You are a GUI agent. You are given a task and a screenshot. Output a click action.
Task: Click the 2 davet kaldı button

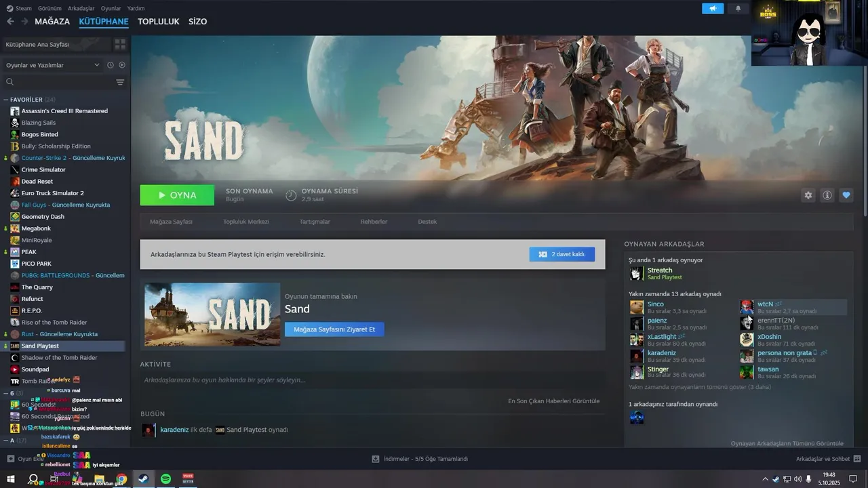coord(562,254)
